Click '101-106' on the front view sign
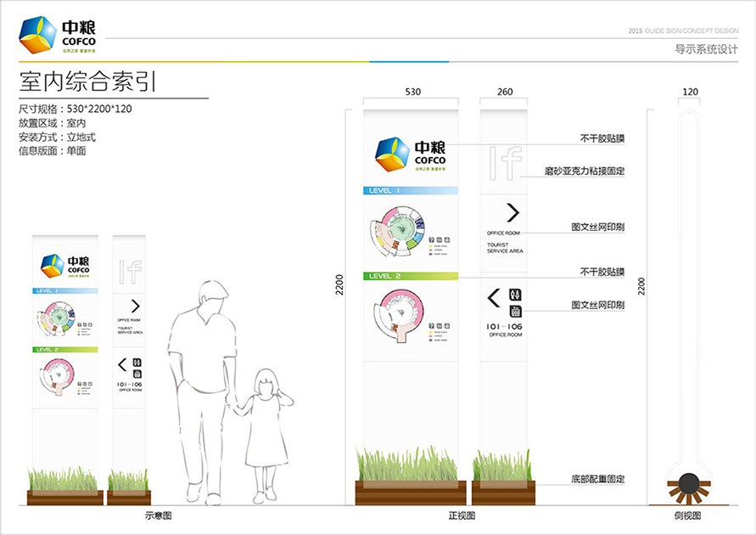Screen dimensions: 756x535 click(x=504, y=327)
